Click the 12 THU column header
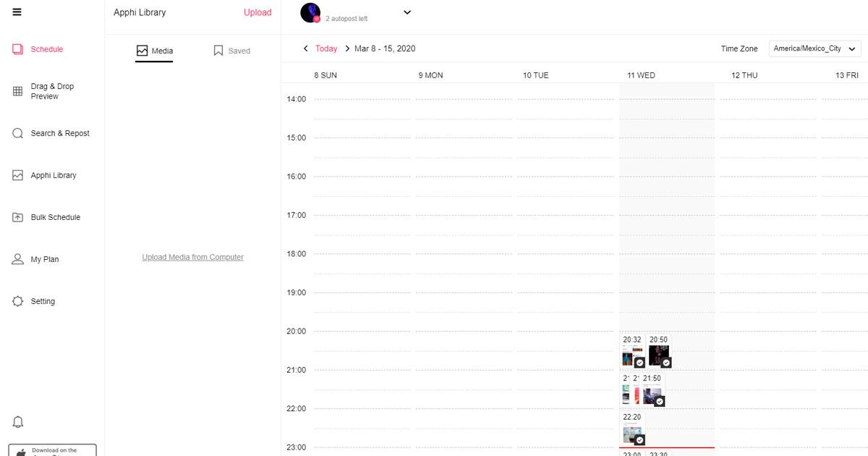This screenshot has height=456, width=868. pyautogui.click(x=744, y=75)
